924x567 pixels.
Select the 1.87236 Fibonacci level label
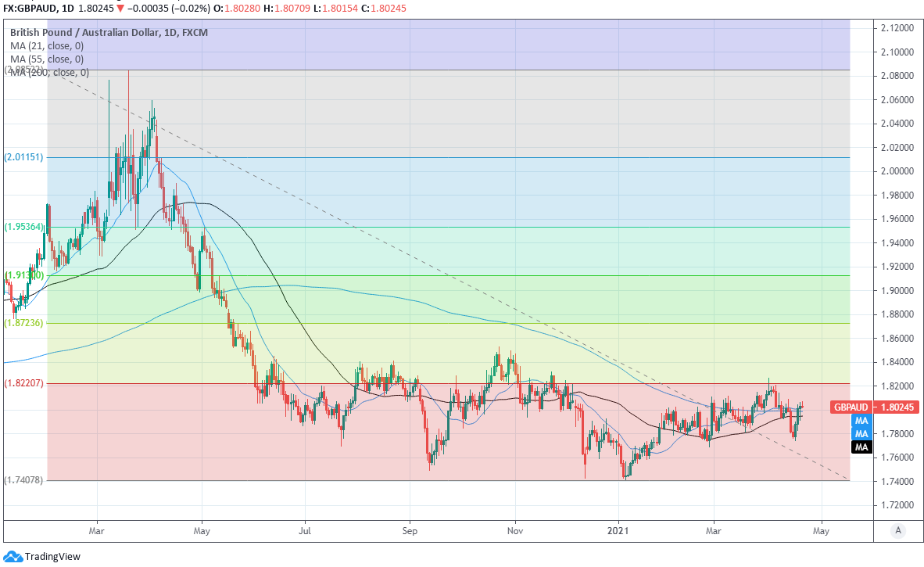pos(23,322)
